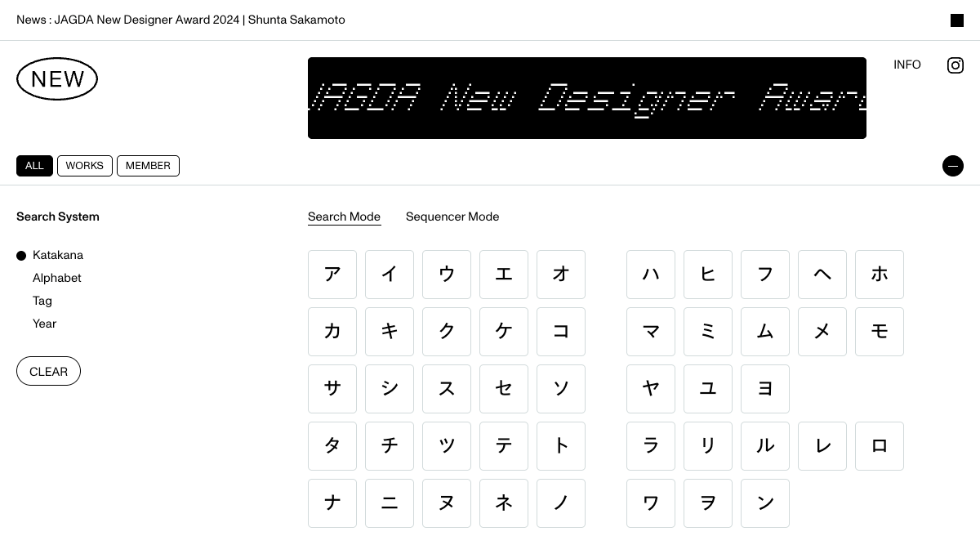
Task: Tap the ト key
Action: 561,446
